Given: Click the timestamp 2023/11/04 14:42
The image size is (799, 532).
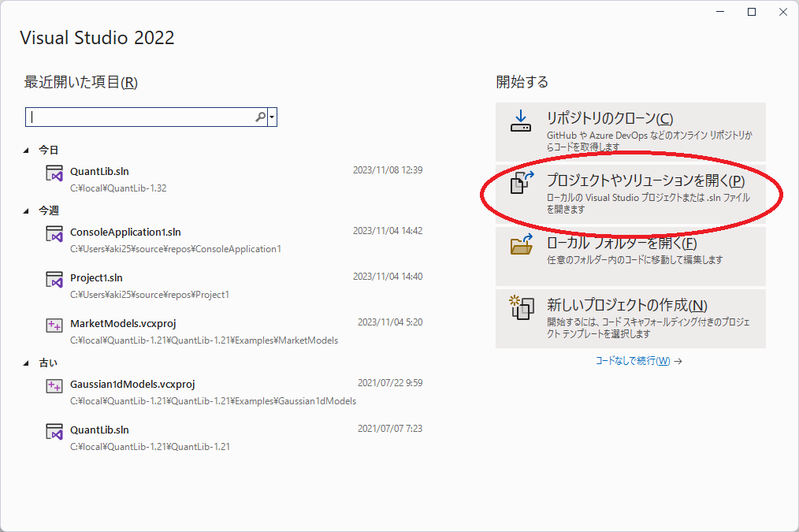Looking at the screenshot, I should pos(388,231).
